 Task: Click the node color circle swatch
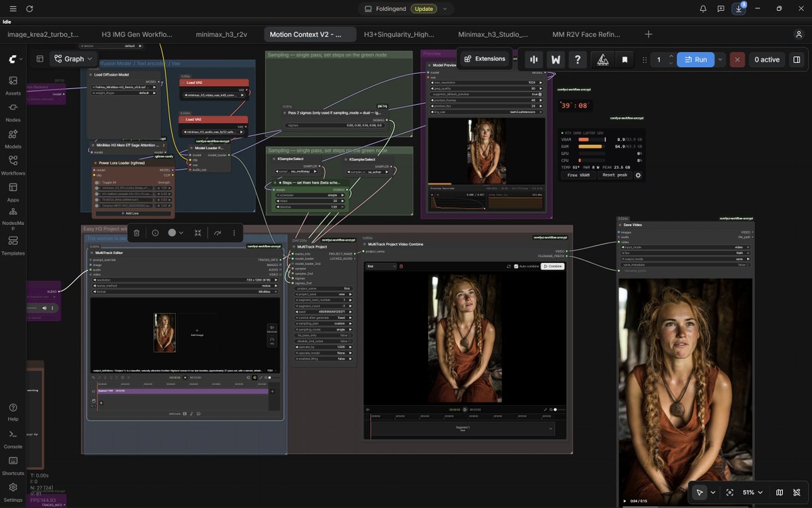172,232
